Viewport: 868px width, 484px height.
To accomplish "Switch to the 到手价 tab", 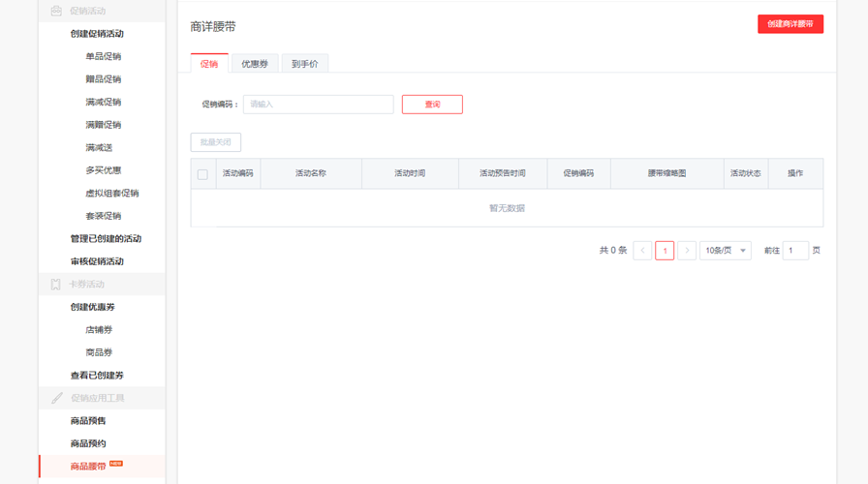I will pos(305,64).
